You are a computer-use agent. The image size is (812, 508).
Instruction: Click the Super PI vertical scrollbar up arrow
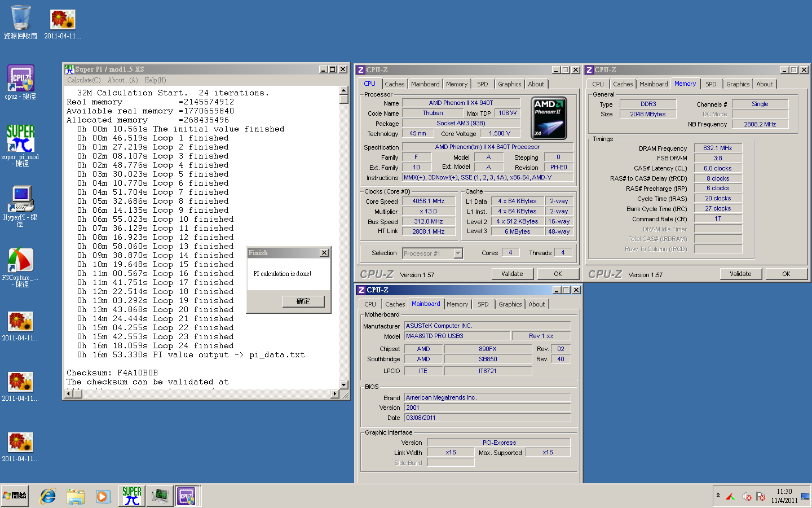344,90
